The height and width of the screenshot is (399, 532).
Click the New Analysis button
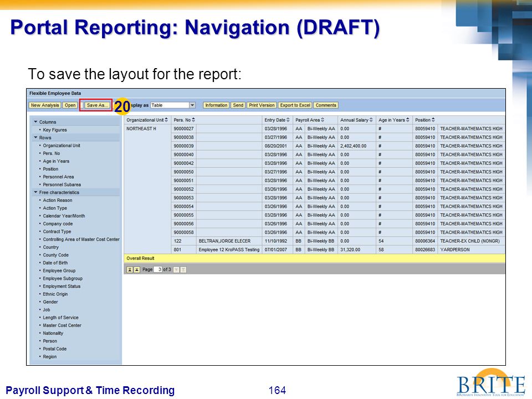coord(45,105)
